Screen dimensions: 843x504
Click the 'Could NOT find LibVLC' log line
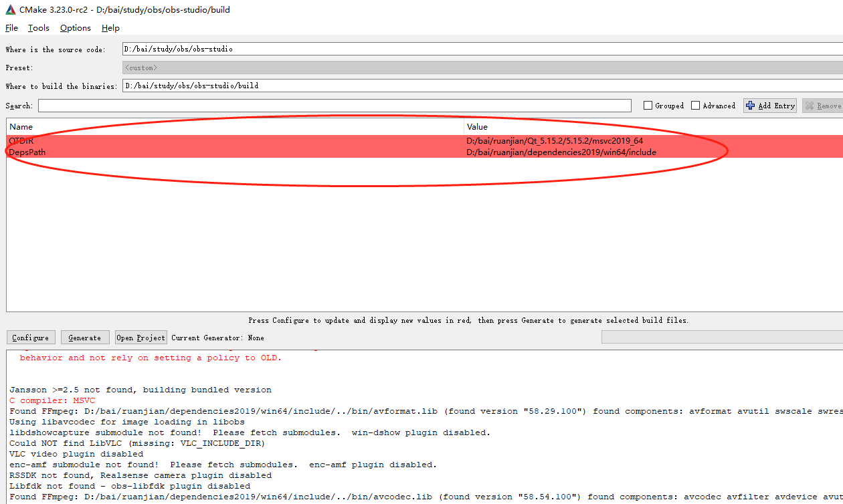point(137,443)
